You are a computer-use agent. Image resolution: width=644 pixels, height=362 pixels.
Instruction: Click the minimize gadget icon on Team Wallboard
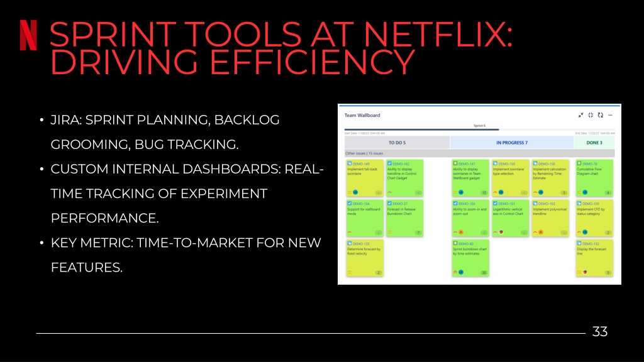[x=580, y=116]
